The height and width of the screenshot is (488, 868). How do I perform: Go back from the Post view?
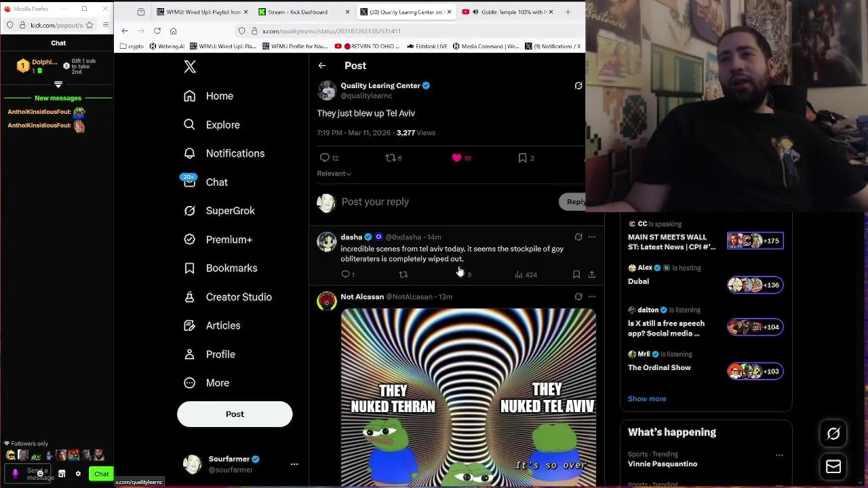[x=322, y=66]
